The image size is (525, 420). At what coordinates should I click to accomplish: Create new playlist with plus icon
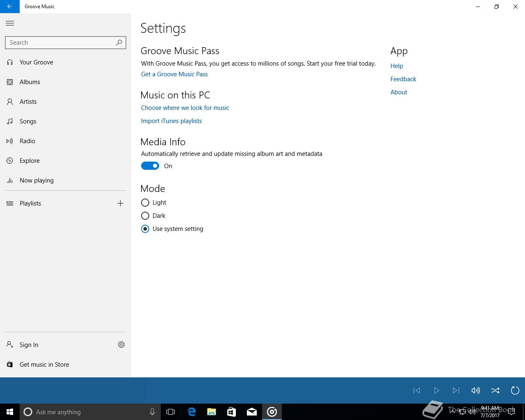coord(120,203)
